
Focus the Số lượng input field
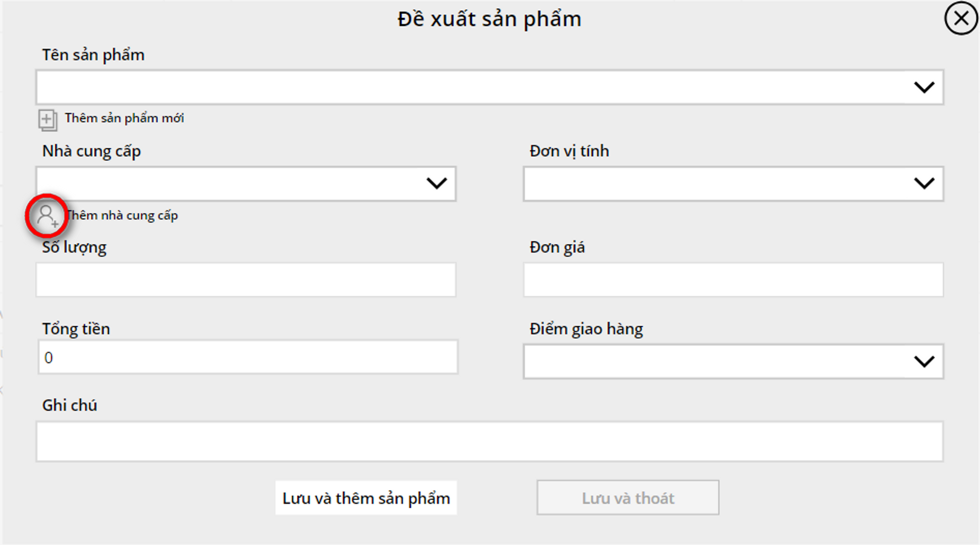pos(245,280)
